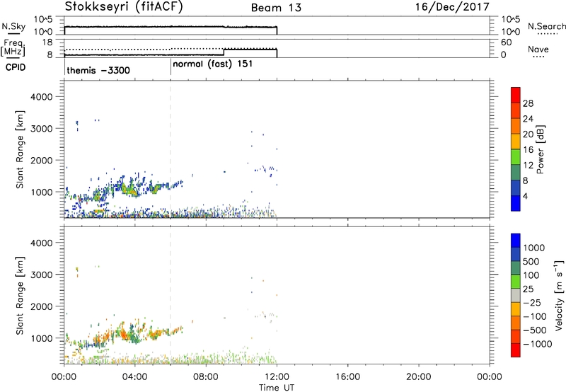Select the 'normal (fast) 151' CPID text
566x392 pixels.
point(213,64)
